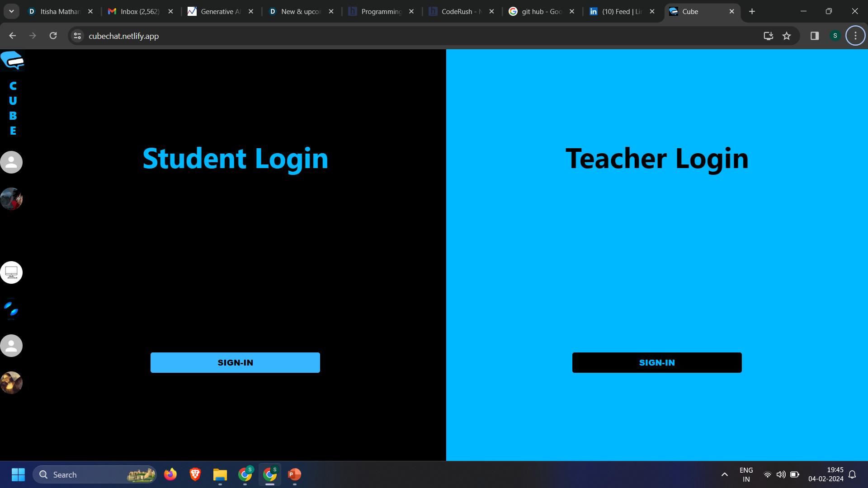
Task: Select the first gray profile avatar in sidebar
Action: point(11,162)
